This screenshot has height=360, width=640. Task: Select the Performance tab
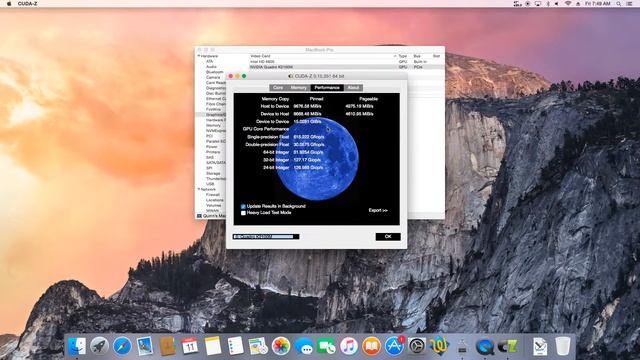tap(327, 88)
